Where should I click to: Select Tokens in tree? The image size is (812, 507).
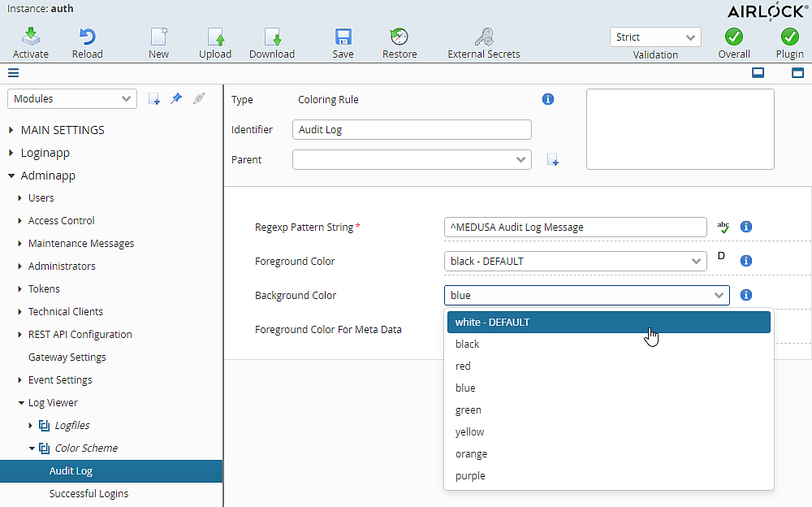coord(44,289)
